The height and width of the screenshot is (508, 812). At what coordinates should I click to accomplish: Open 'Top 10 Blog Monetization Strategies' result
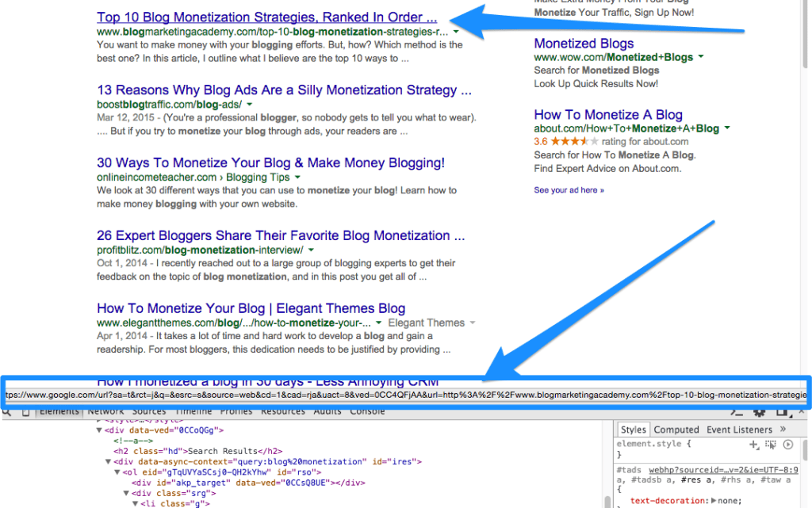click(x=266, y=17)
